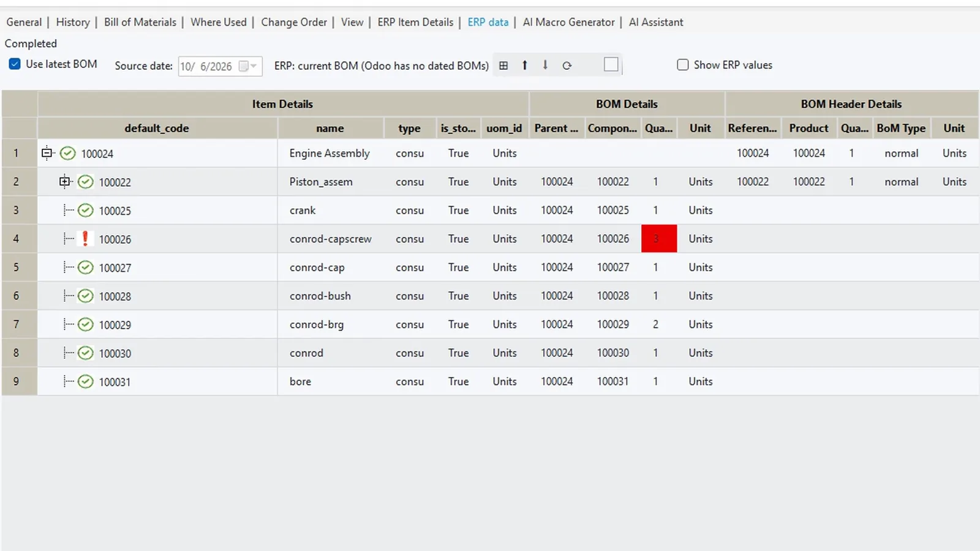Click the green check status icon for 100022
Screen dimensions: 980x551
(x=86, y=182)
